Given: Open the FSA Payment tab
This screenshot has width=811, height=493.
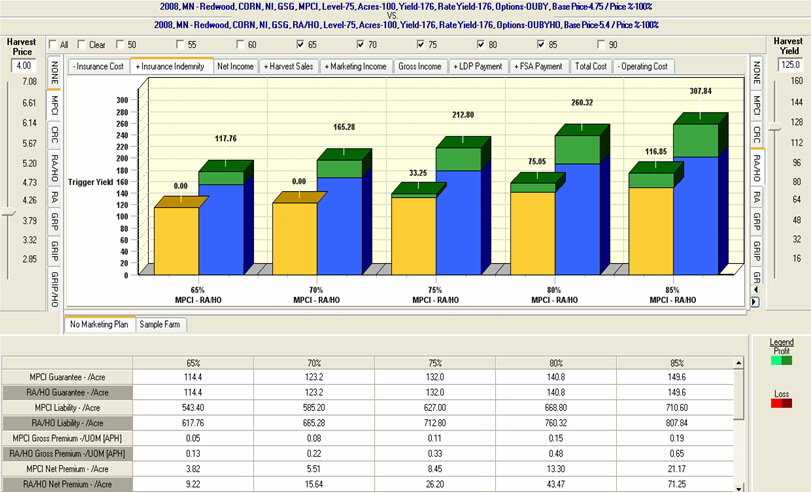Looking at the screenshot, I should pyautogui.click(x=538, y=67).
